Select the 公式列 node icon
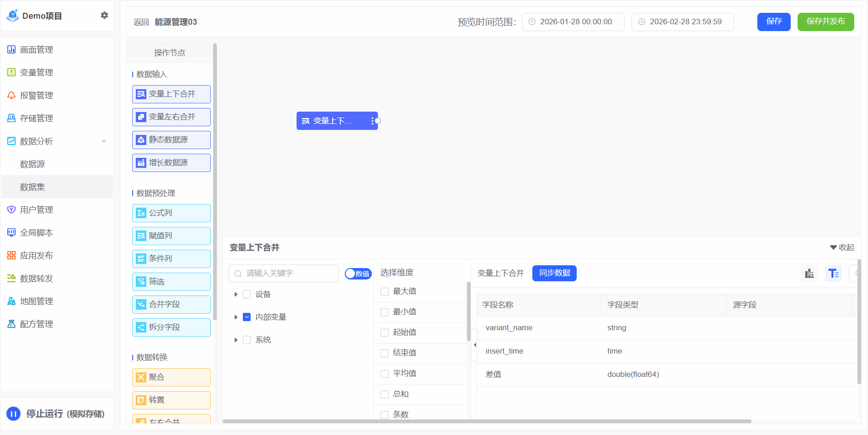Screen dimensions: 868x435 pyautogui.click(x=141, y=213)
